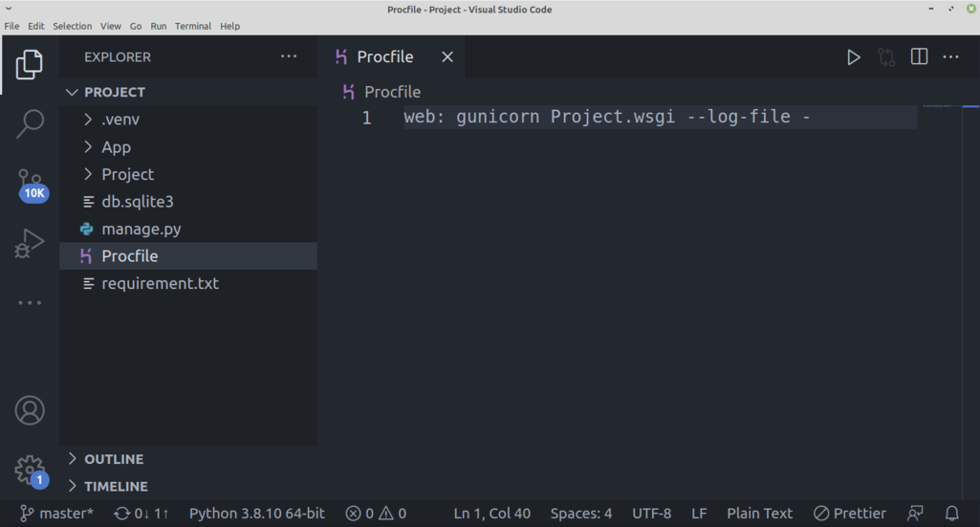
Task: Click the gunicorn code on line 1
Action: [497, 117]
